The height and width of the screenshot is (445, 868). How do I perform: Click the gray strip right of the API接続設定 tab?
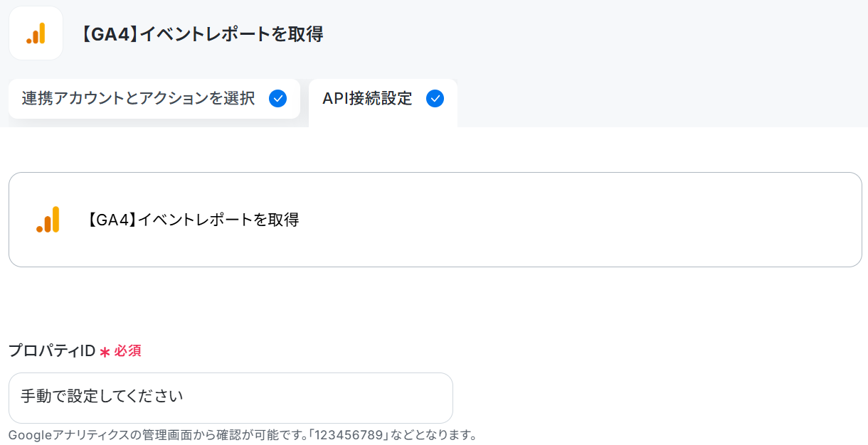tap(662, 102)
